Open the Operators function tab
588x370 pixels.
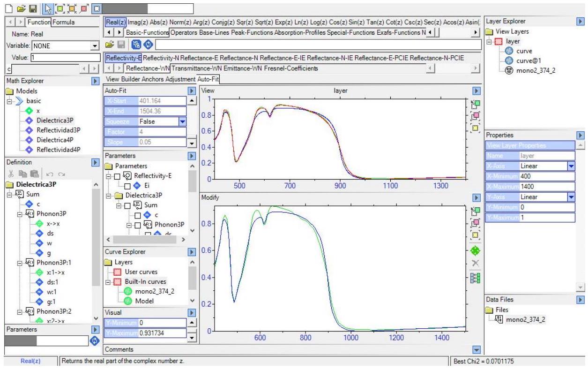click(184, 32)
